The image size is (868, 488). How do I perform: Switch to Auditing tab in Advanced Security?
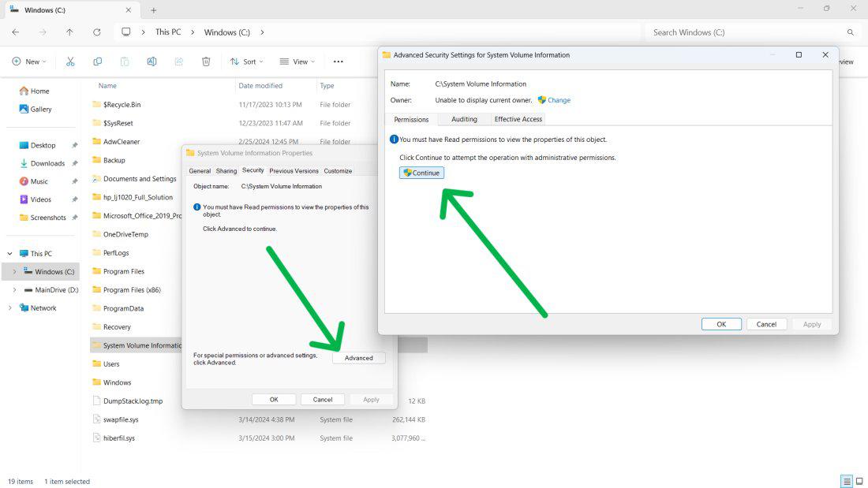(x=464, y=119)
